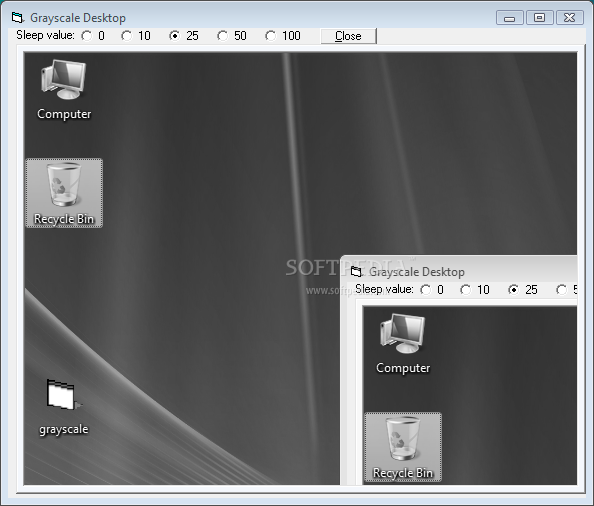Click the 'Computer' label under top-left icon
Viewport: 594px width, 506px height.
coord(64,114)
